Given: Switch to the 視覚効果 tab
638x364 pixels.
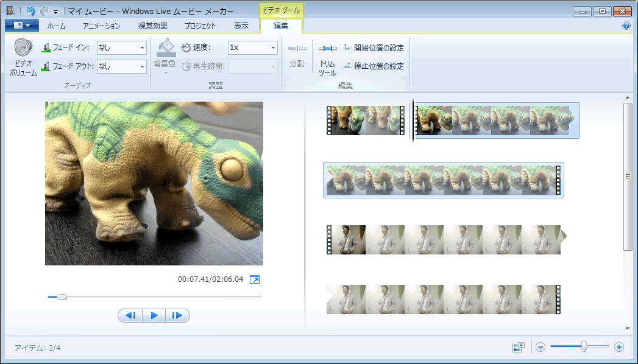Looking at the screenshot, I should point(152,26).
